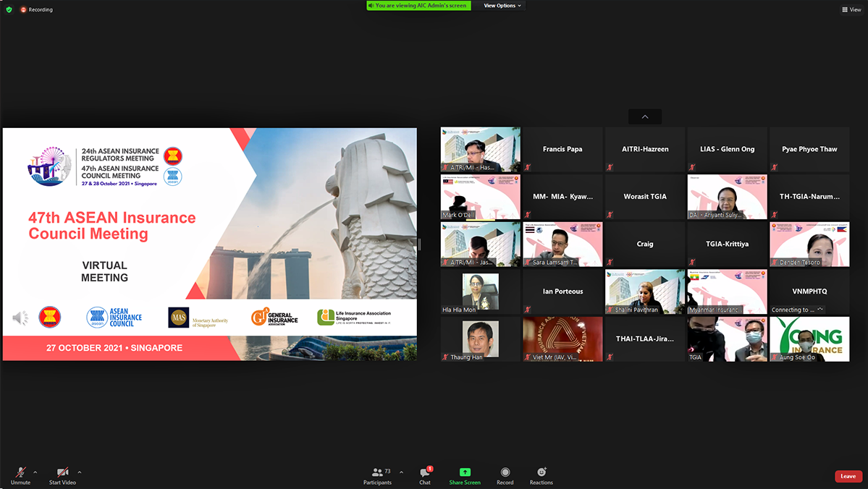Click the '27 OCTOBER 2021 • SINGAPORE' banner text
Screen dimensions: 868x489
pos(114,348)
